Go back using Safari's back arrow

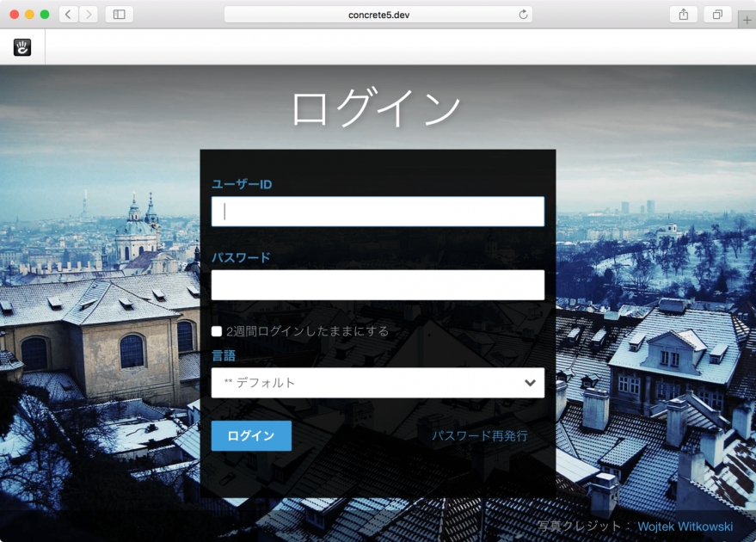pyautogui.click(x=68, y=15)
